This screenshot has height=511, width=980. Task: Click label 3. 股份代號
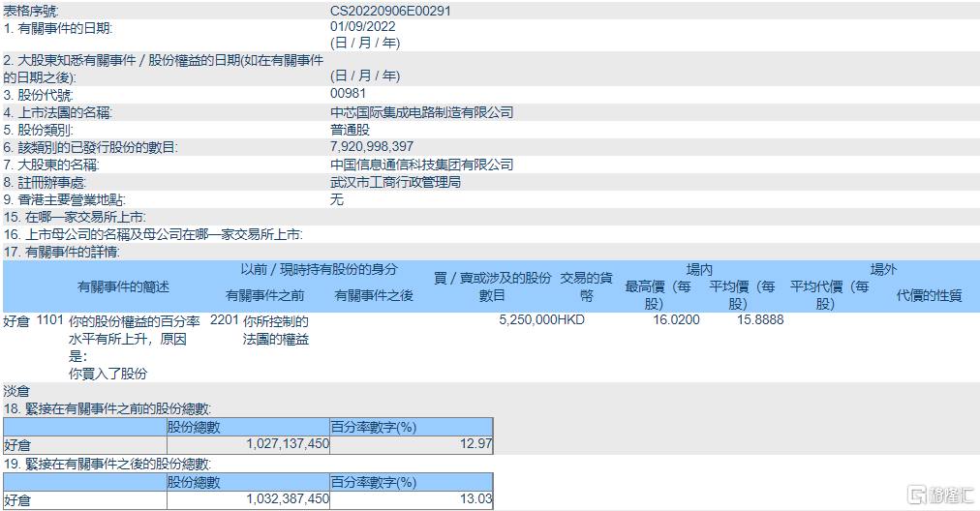point(38,96)
